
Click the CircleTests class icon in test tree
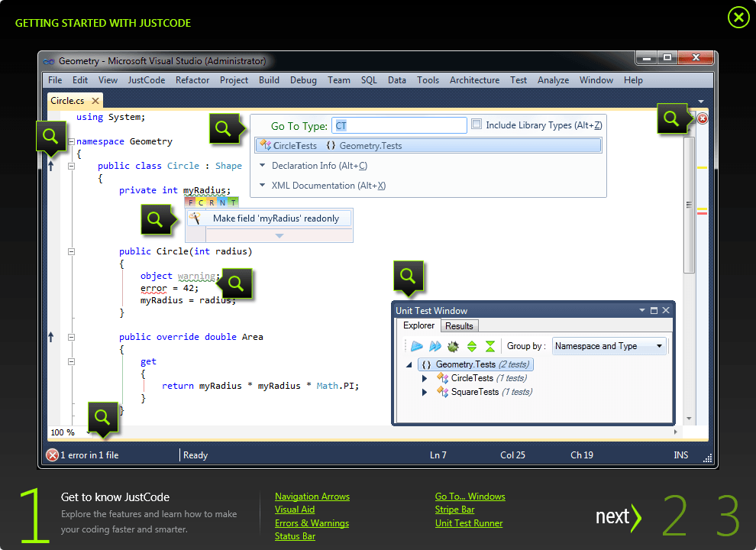(x=443, y=378)
